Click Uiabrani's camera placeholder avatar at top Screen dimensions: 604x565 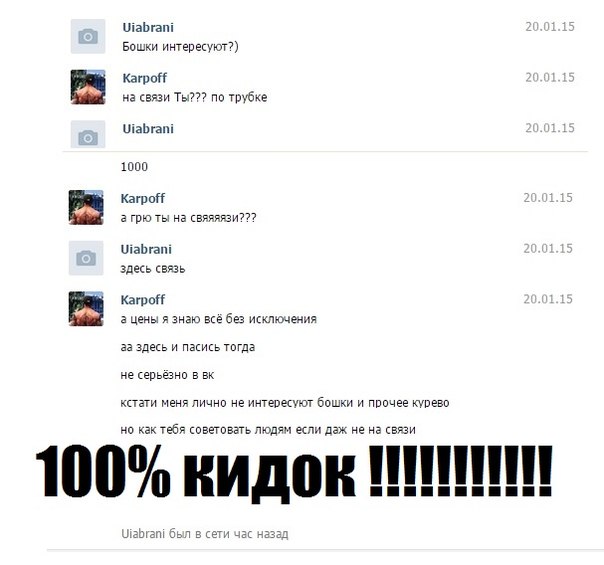88,36
